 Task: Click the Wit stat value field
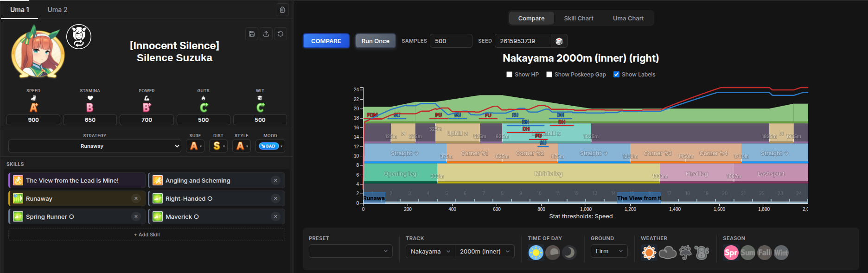[x=260, y=120]
